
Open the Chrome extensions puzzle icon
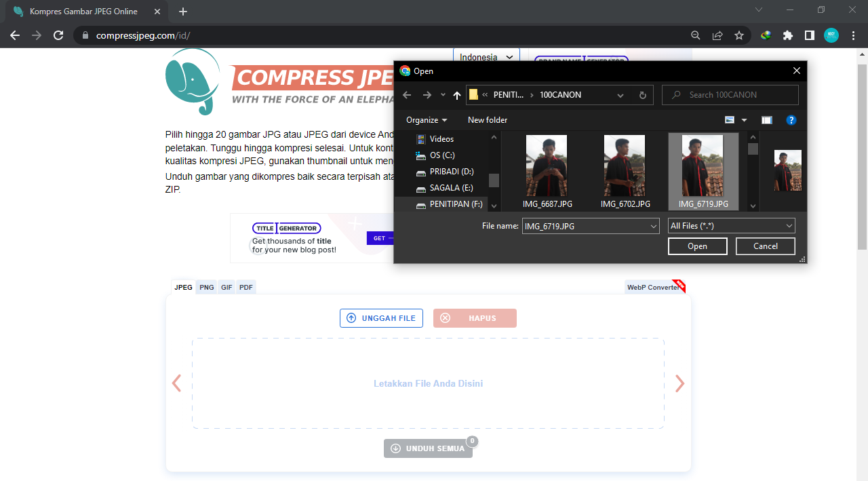click(x=788, y=35)
